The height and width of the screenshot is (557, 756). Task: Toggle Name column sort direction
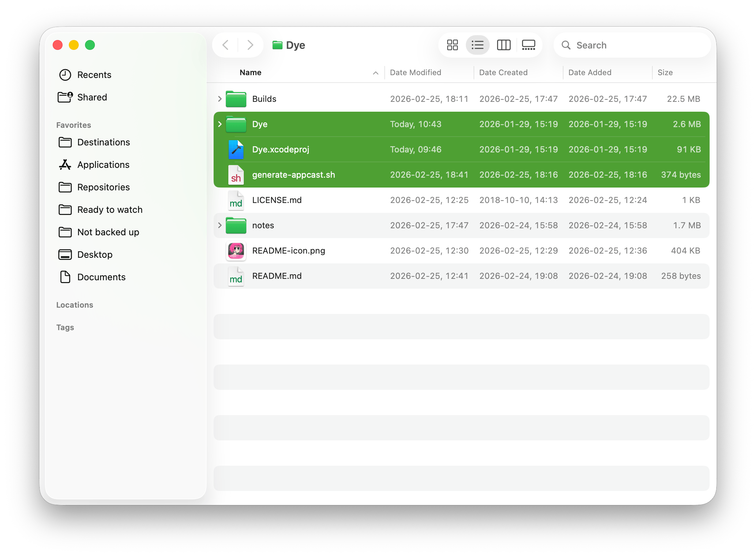coord(375,73)
